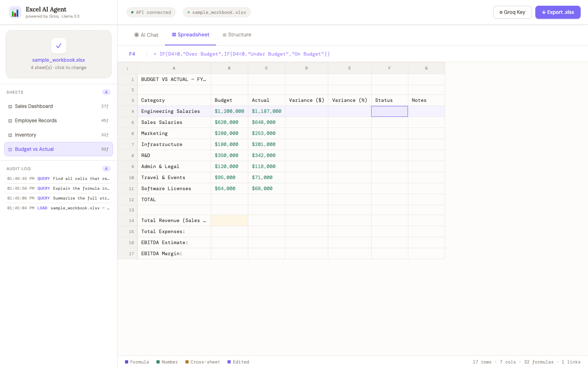Select row 12 header
588x368 pixels.
pyautogui.click(x=127, y=200)
